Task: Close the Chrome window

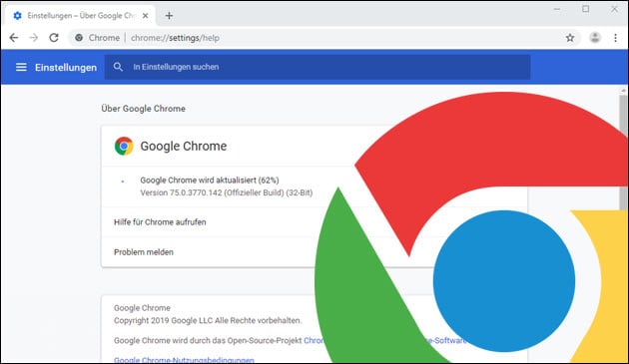Action: click(614, 9)
